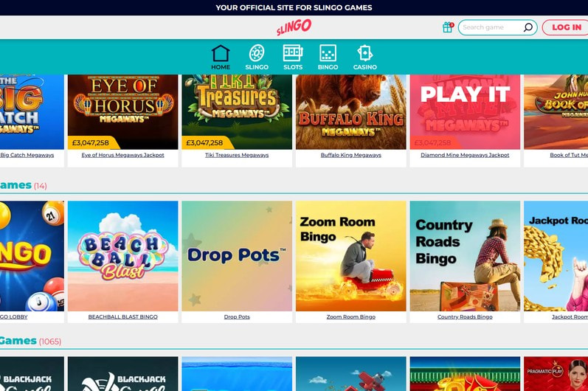Open the red airplane game thumbnail
This screenshot has height=391, width=588.
tap(351, 374)
